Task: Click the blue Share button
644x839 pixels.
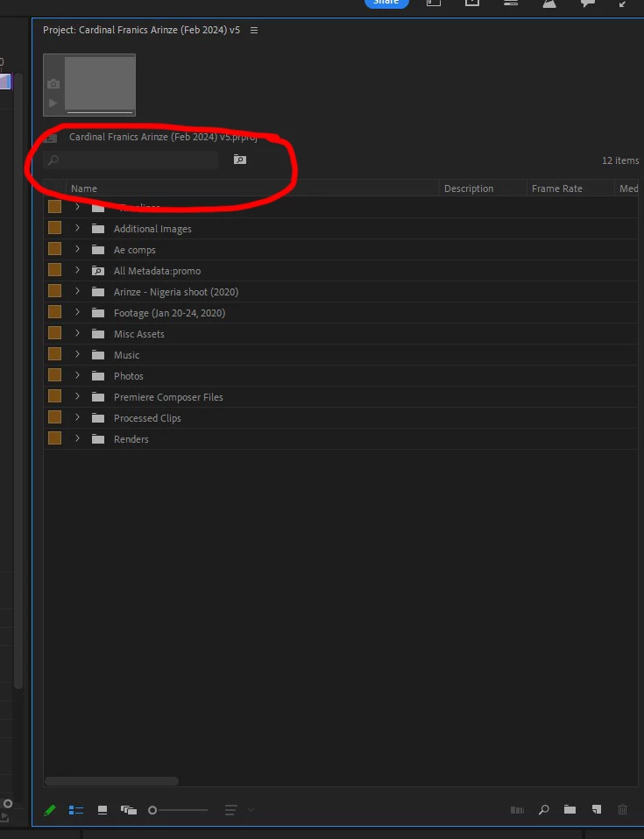Action: pyautogui.click(x=386, y=3)
